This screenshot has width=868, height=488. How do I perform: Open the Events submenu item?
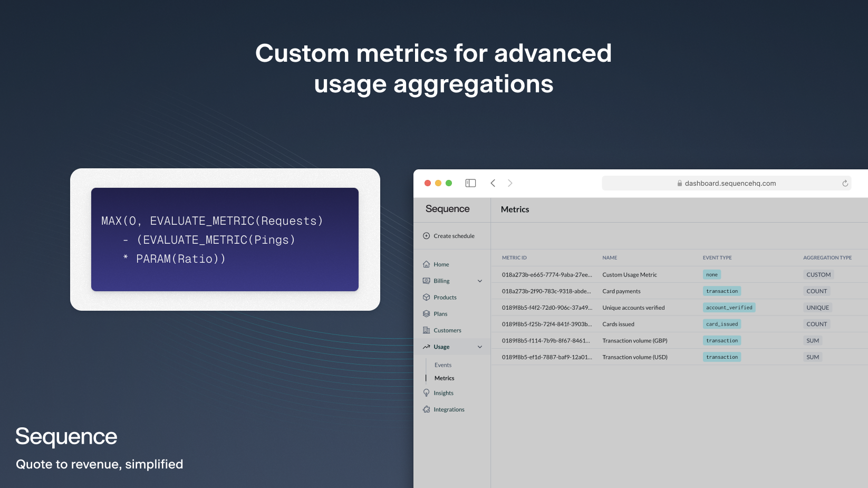(443, 365)
